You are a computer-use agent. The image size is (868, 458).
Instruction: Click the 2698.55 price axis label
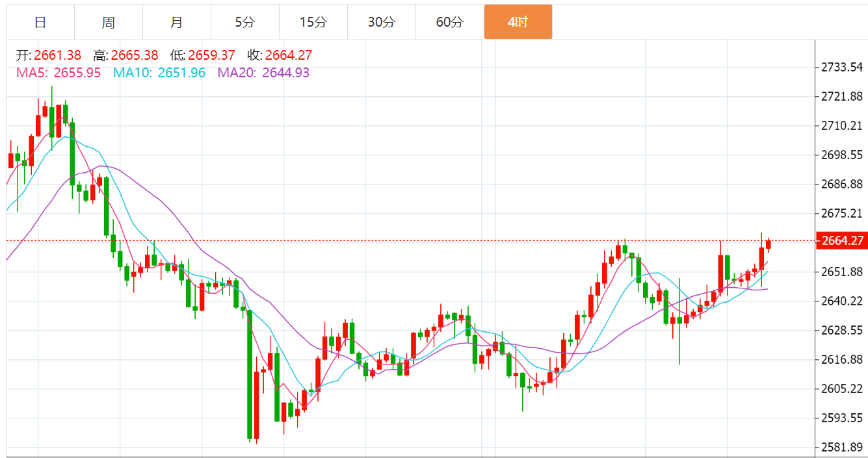click(x=842, y=155)
